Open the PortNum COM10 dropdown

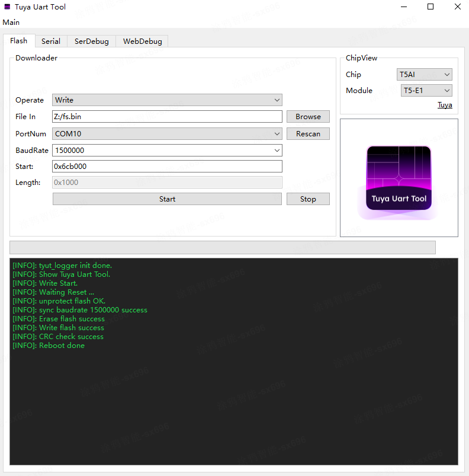pos(167,134)
